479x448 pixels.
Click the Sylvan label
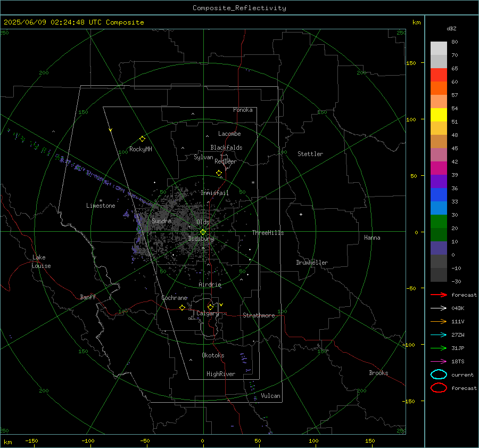203,157
